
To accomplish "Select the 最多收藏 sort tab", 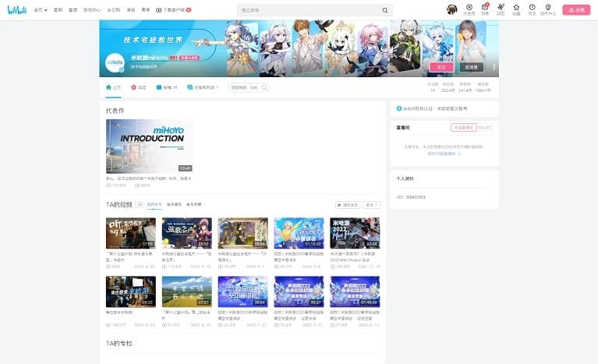I will [x=193, y=205].
